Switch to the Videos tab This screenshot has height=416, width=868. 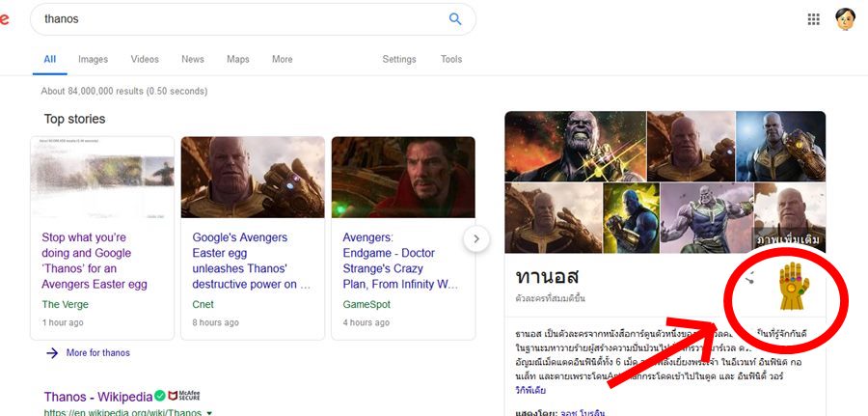(x=145, y=59)
